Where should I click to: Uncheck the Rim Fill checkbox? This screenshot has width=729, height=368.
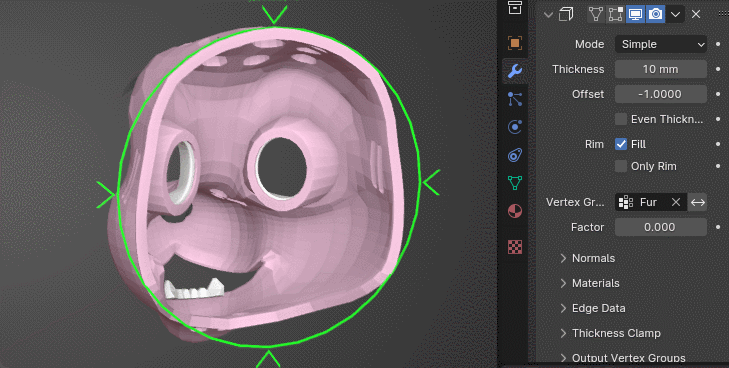(621, 144)
